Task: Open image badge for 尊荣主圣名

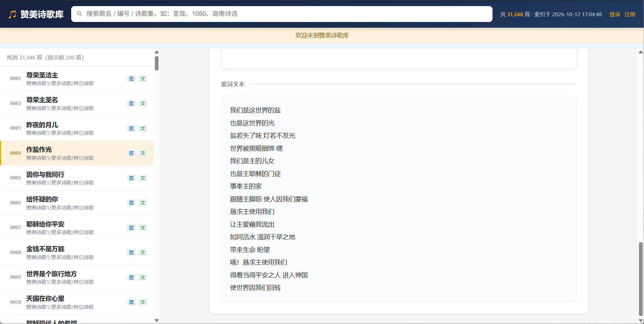Action: pos(132,103)
